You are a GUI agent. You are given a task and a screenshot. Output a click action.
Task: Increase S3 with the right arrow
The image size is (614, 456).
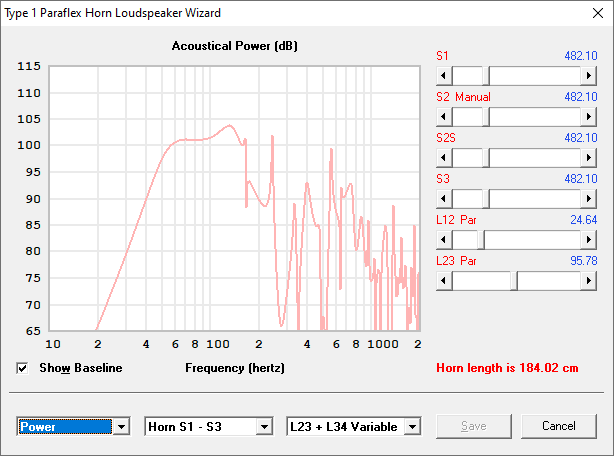588,199
